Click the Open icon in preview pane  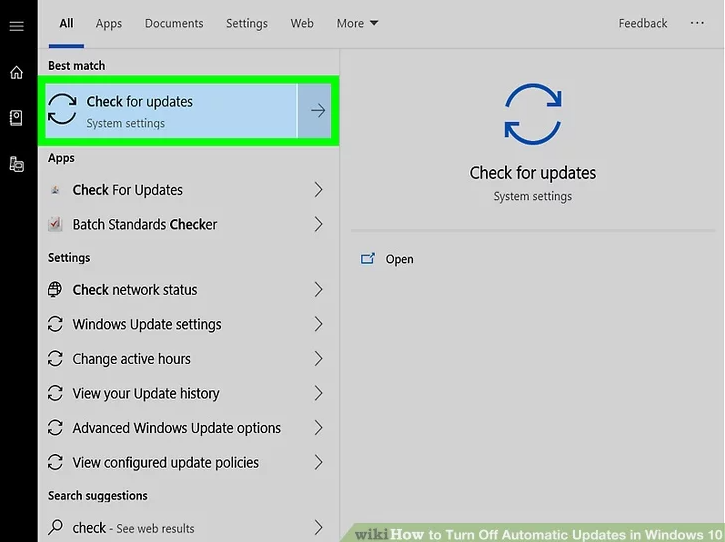pos(368,259)
